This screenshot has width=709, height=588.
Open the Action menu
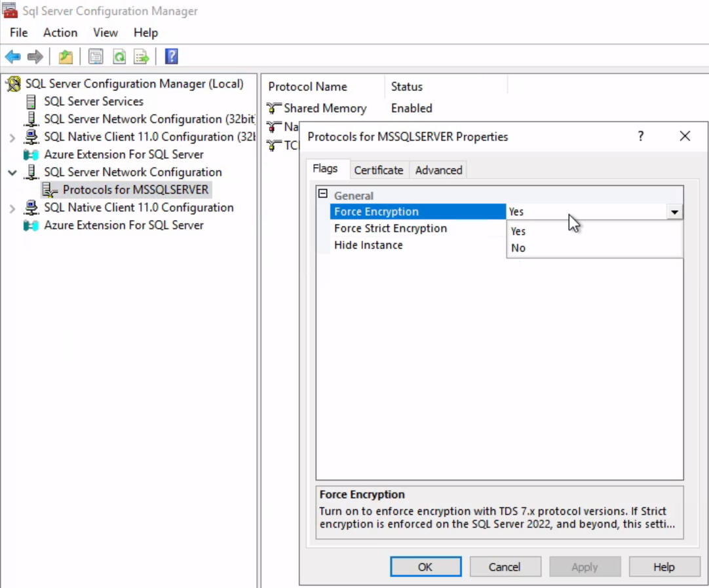click(60, 33)
